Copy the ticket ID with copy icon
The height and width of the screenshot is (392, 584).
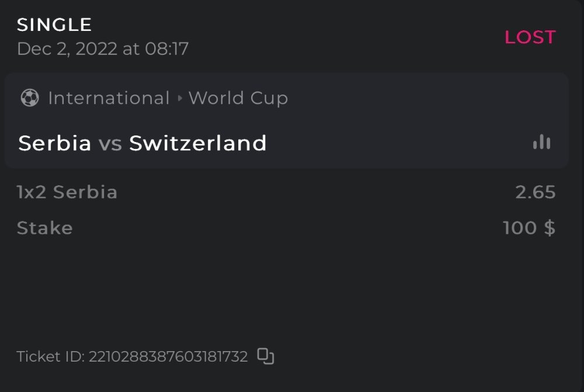click(266, 356)
